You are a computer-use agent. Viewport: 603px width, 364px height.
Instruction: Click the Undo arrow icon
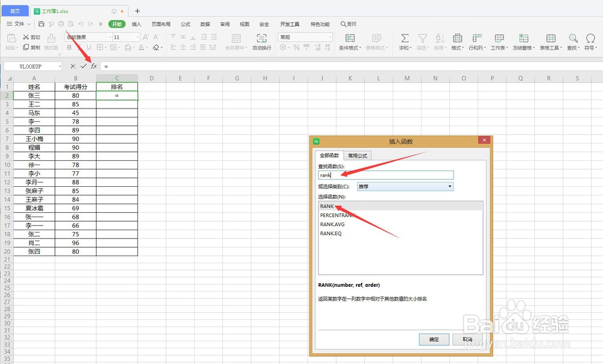pyautogui.click(x=81, y=24)
